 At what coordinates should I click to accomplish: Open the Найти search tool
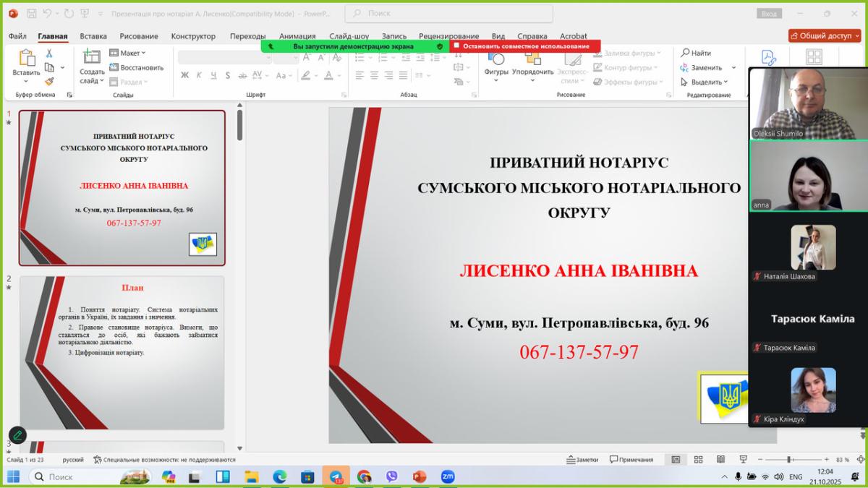[x=696, y=53]
